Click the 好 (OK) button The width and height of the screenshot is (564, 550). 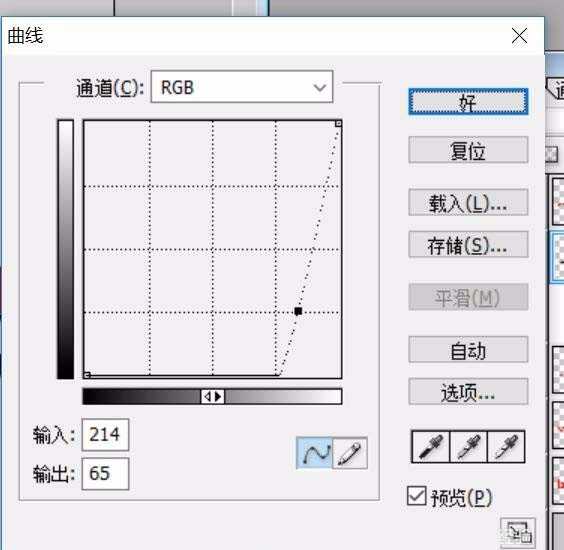[x=468, y=102]
